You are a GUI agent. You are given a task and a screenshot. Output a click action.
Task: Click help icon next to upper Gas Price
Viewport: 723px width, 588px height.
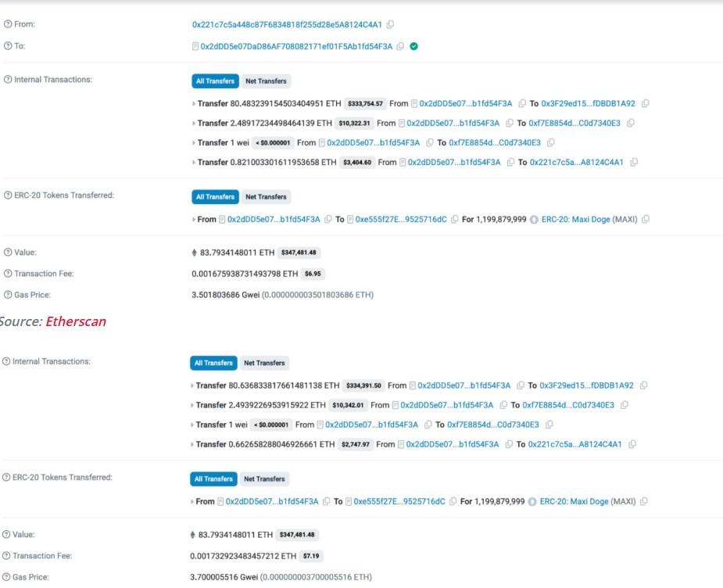(x=8, y=295)
